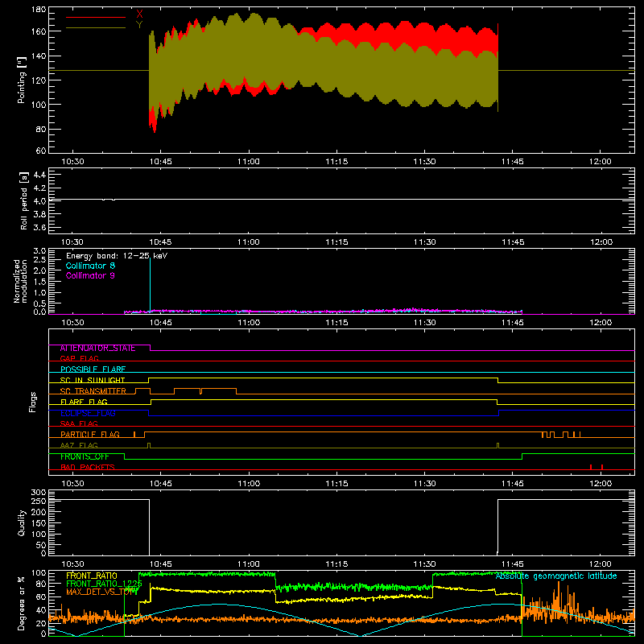Click the 'Flags' y-axis title
Screen dimensions: 644x644
(x=33, y=402)
